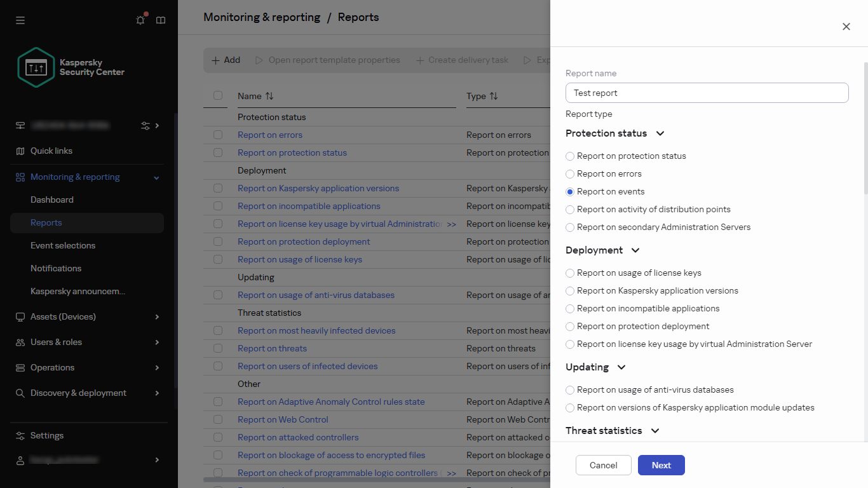Click inside the Report name input field
The width and height of the screenshot is (868, 488).
coord(707,93)
